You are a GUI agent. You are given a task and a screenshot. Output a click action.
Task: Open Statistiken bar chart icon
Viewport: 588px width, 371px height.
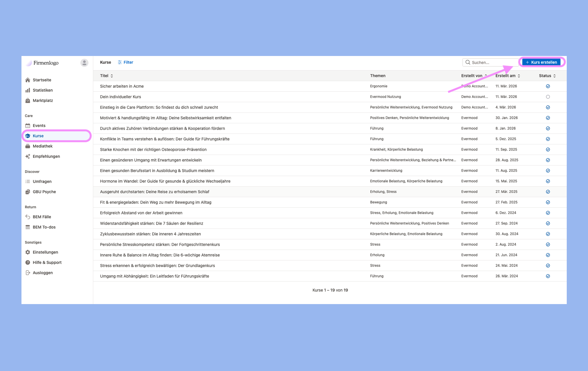pyautogui.click(x=28, y=90)
